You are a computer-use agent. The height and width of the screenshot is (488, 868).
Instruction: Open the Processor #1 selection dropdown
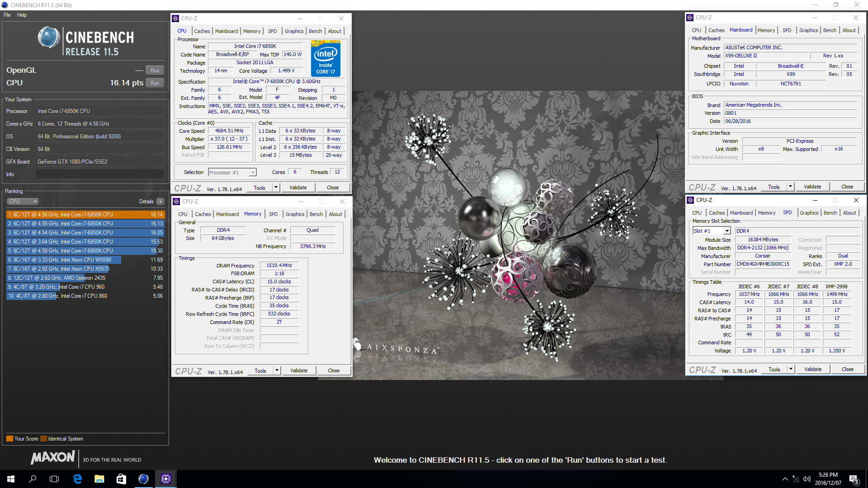[232, 173]
